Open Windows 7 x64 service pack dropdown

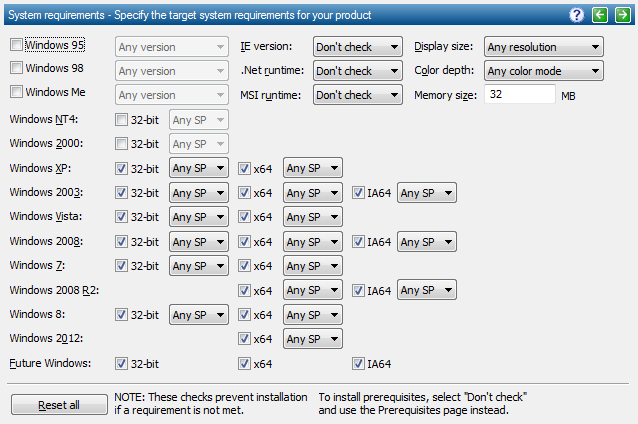[313, 266]
